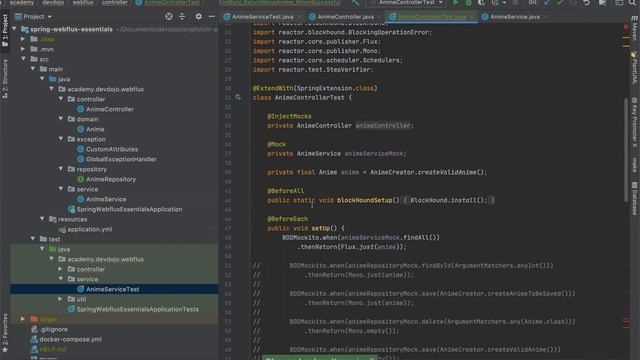Select docker-compose.yml file

point(66,339)
